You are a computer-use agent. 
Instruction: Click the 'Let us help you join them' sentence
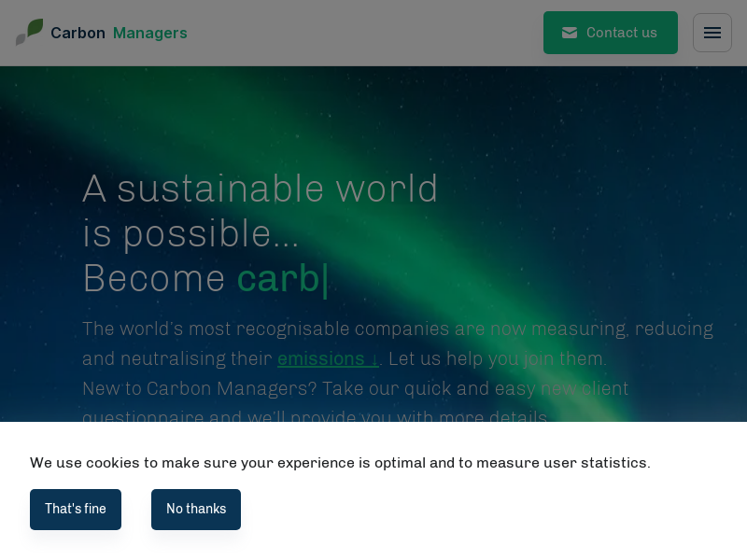point(497,359)
